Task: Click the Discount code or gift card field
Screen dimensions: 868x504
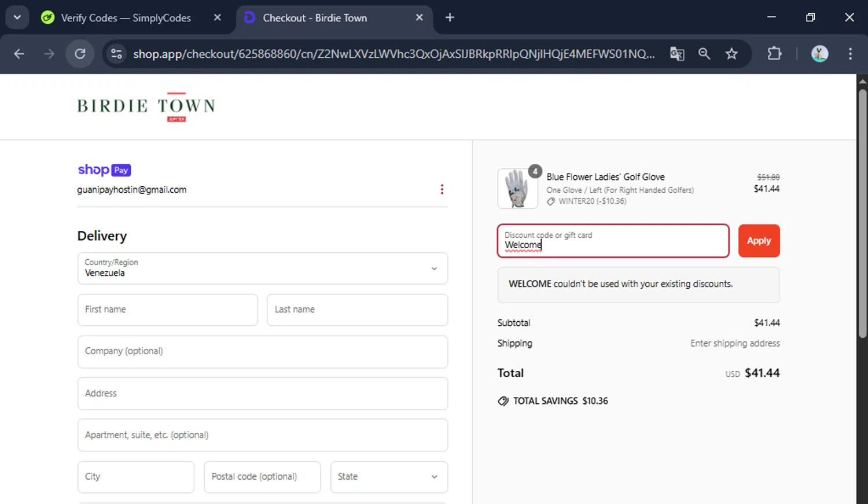Action: [x=613, y=241]
